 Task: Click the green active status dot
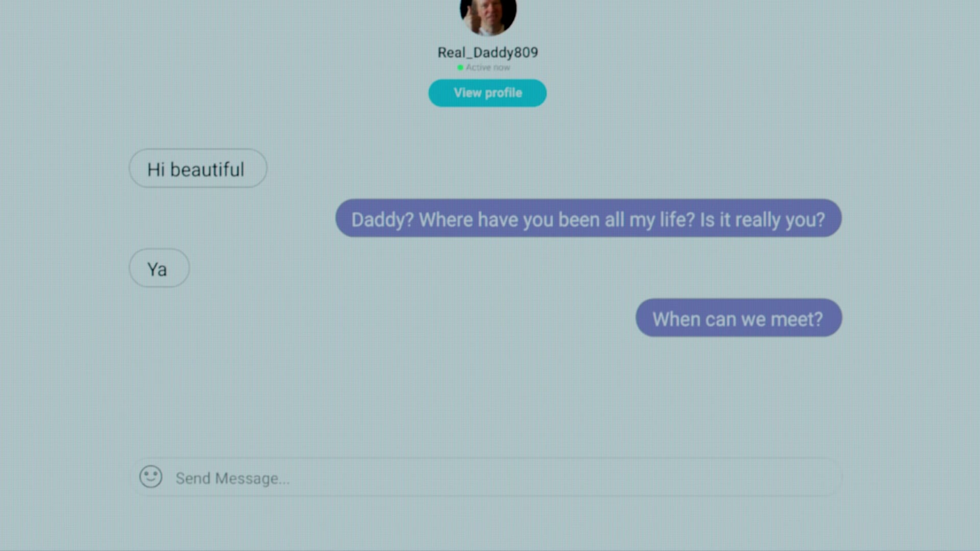click(460, 67)
